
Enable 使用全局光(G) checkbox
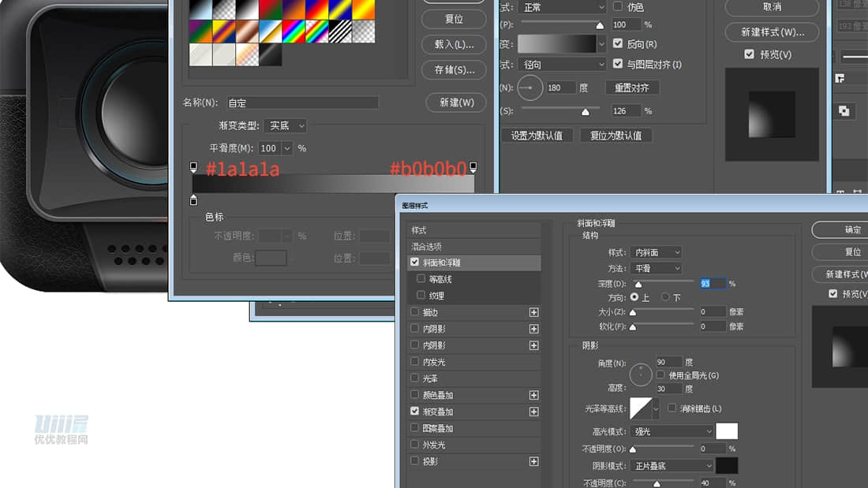tap(660, 375)
